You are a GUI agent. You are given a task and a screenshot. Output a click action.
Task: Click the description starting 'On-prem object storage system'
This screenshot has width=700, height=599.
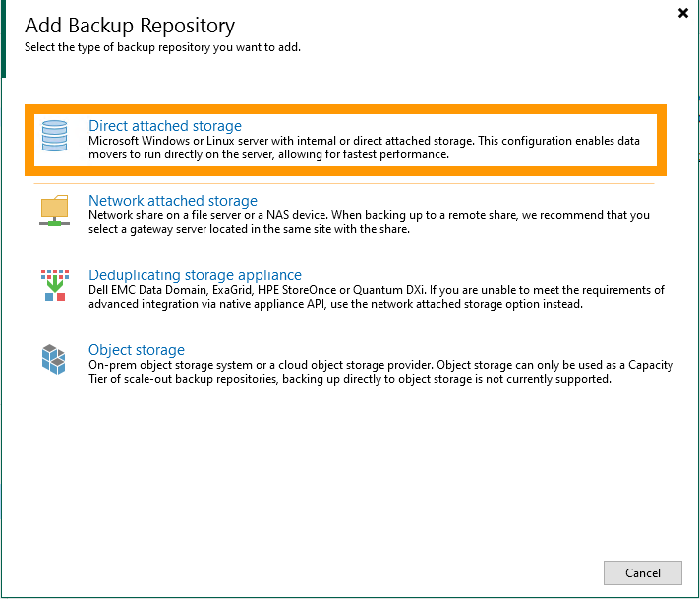coord(380,371)
